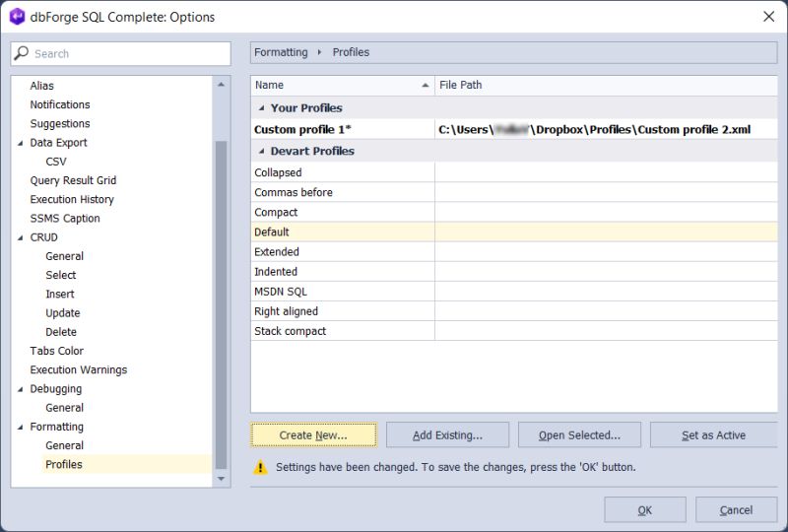This screenshot has height=532, width=788.
Task: Open General under Formatting
Action: click(x=64, y=445)
